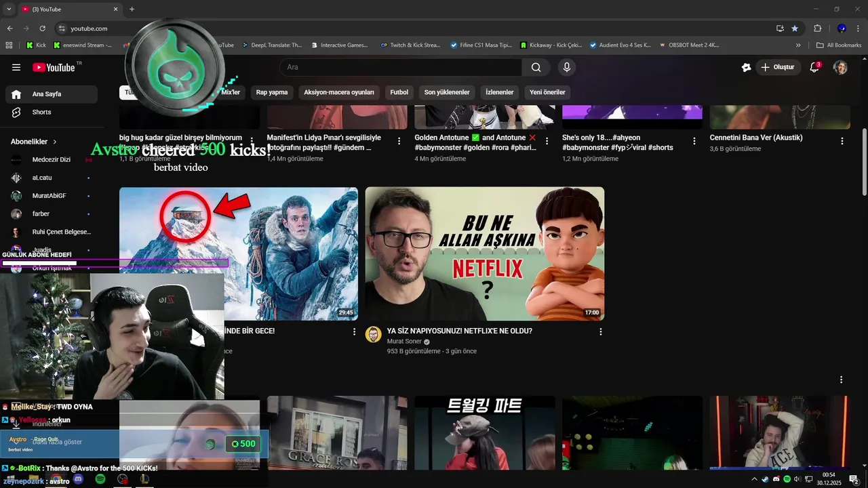The height and width of the screenshot is (488, 868).
Task: Open the notifications bell
Action: (x=815, y=67)
